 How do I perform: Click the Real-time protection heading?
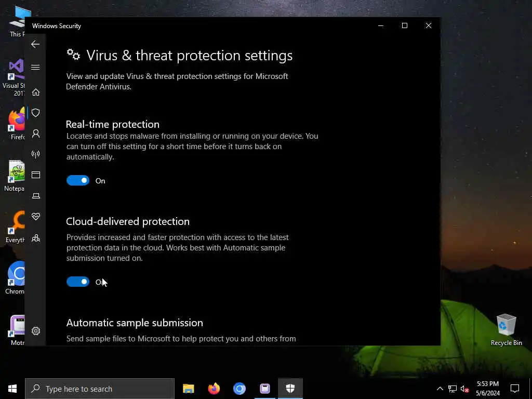click(x=113, y=124)
